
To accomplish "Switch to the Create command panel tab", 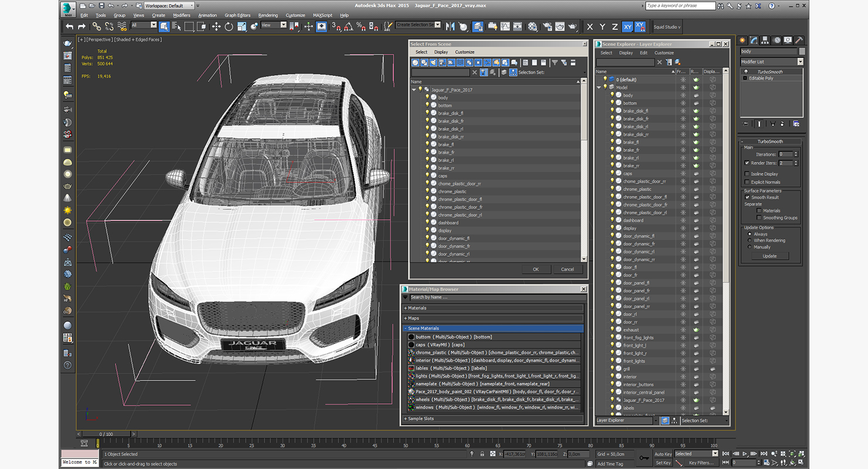I will [742, 40].
